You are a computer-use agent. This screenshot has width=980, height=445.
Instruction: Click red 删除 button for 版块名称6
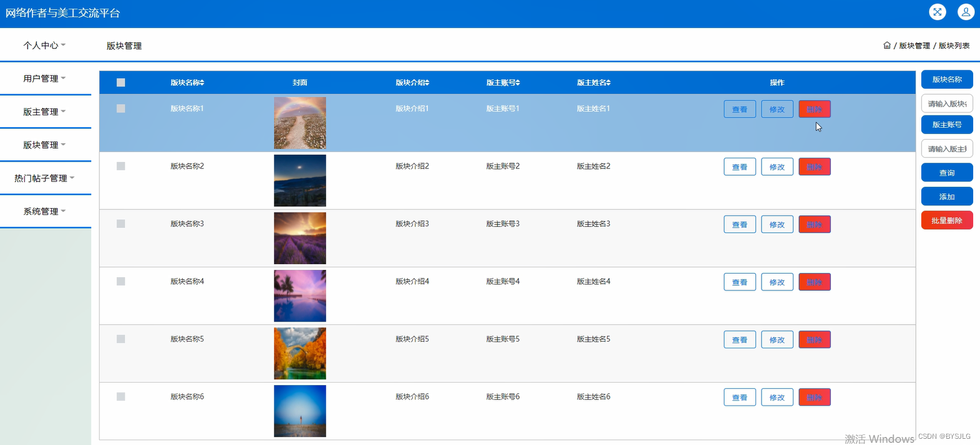click(815, 398)
